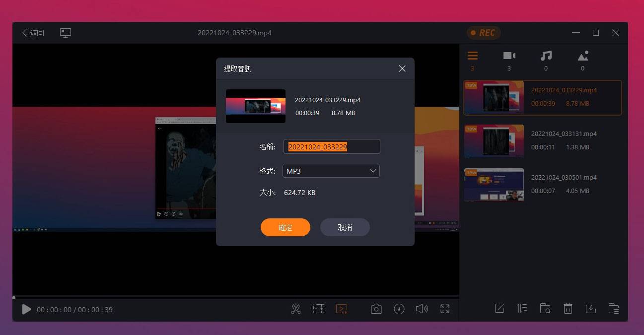Confirm extraction with orange 確定 button
The image size is (644, 335).
286,227
